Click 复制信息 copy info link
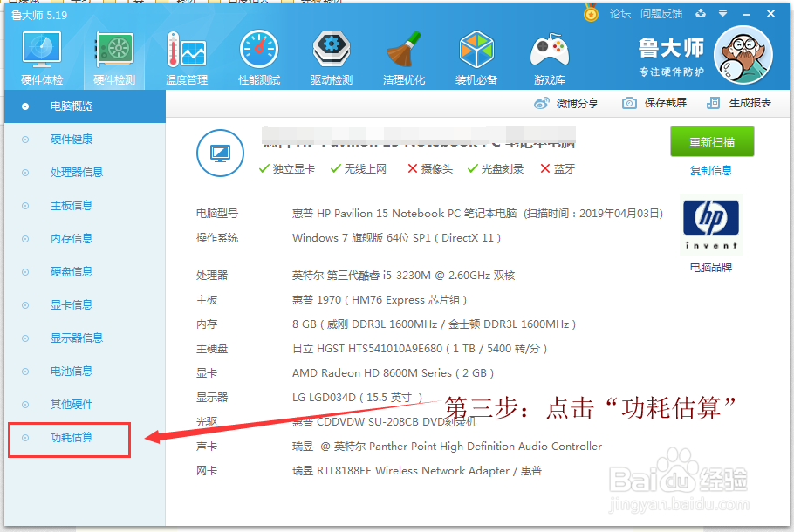794x532 pixels. click(711, 171)
